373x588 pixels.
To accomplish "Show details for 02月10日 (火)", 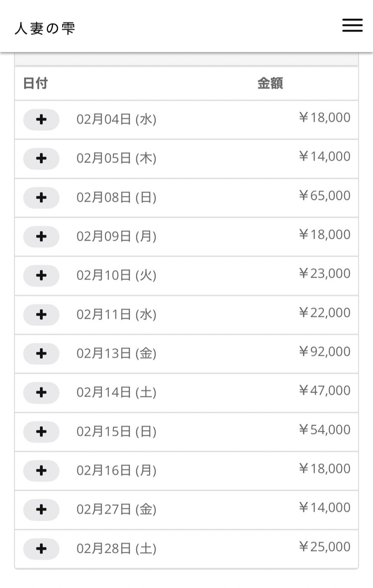I will 41,276.
